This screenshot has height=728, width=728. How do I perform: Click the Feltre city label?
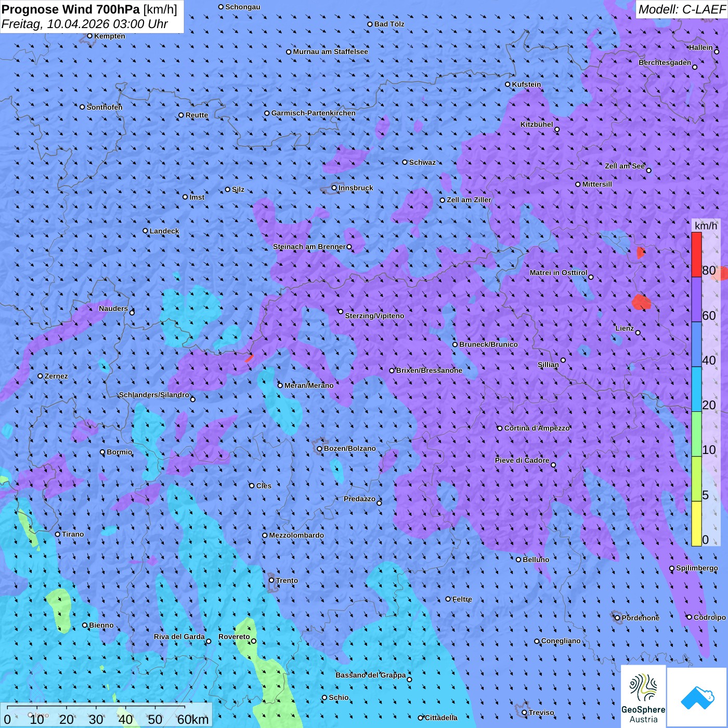point(462,599)
